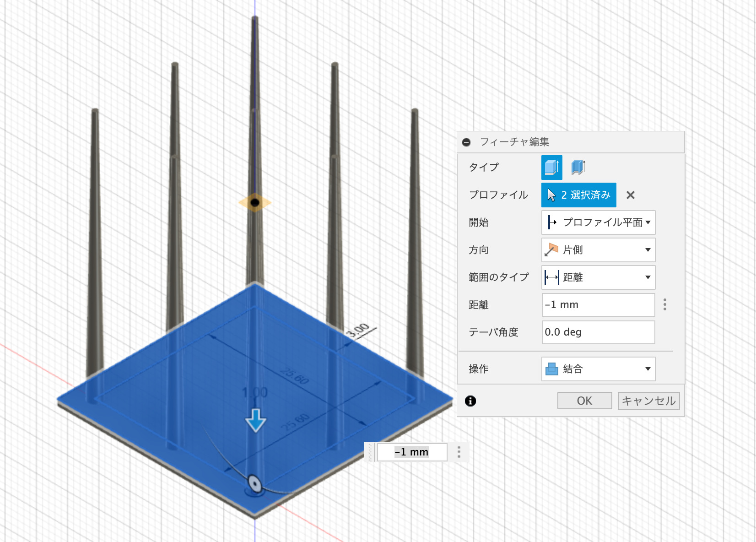756x542 pixels.
Task: Clear profile selection with the X icon
Action: pyautogui.click(x=631, y=195)
